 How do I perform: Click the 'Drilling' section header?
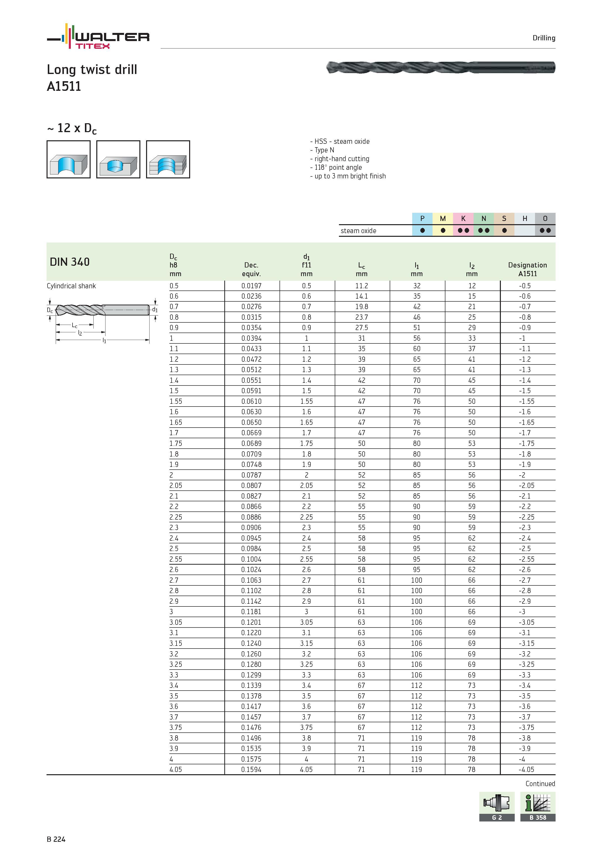(x=544, y=38)
